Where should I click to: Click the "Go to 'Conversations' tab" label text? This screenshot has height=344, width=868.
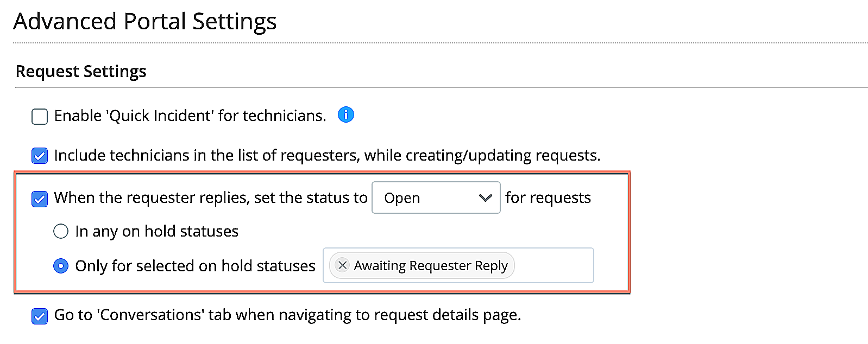[x=287, y=315]
